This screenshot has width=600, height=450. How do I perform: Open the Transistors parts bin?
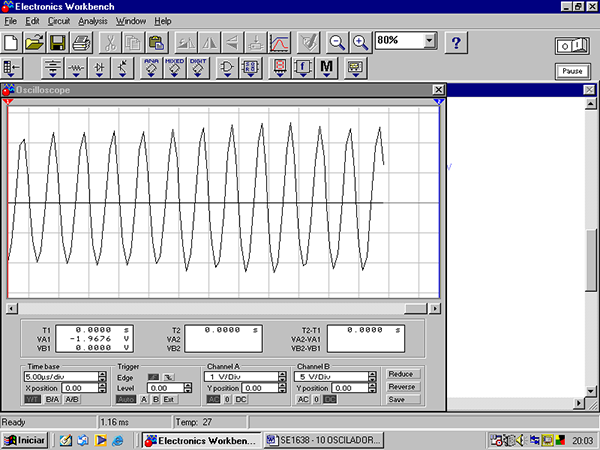(x=122, y=68)
